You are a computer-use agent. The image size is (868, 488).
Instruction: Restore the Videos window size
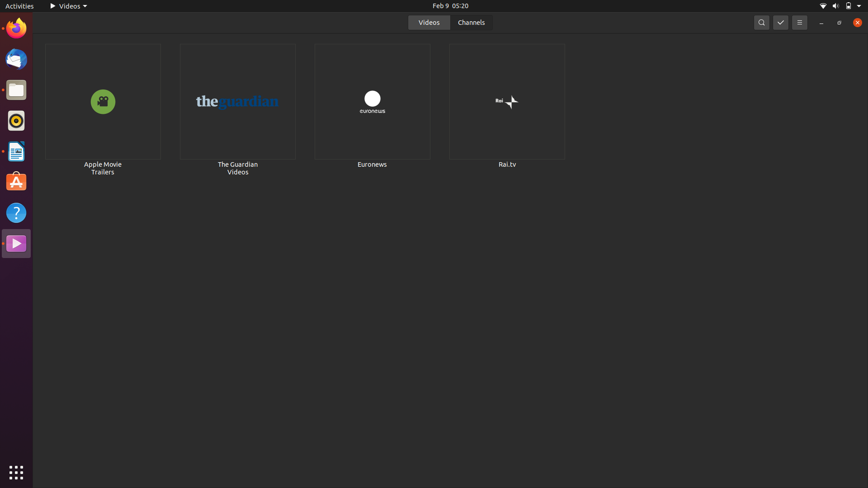[839, 23]
